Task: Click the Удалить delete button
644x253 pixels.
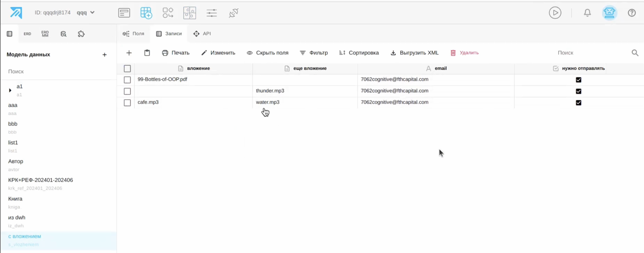Action: click(464, 53)
